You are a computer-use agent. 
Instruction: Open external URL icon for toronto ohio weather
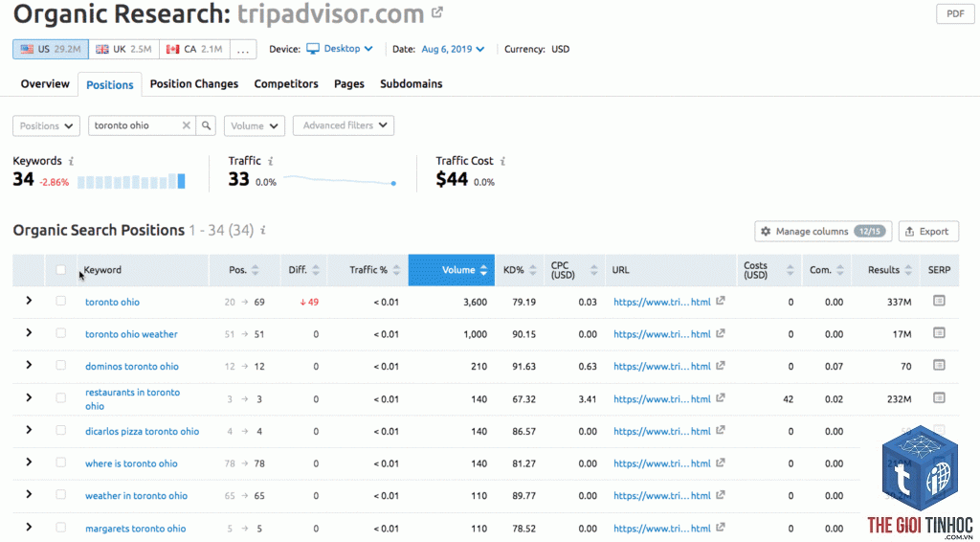click(x=721, y=333)
